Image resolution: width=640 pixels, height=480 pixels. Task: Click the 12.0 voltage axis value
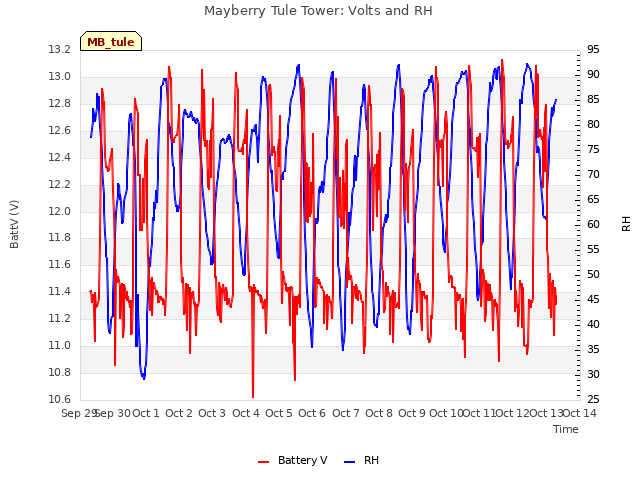[60, 211]
